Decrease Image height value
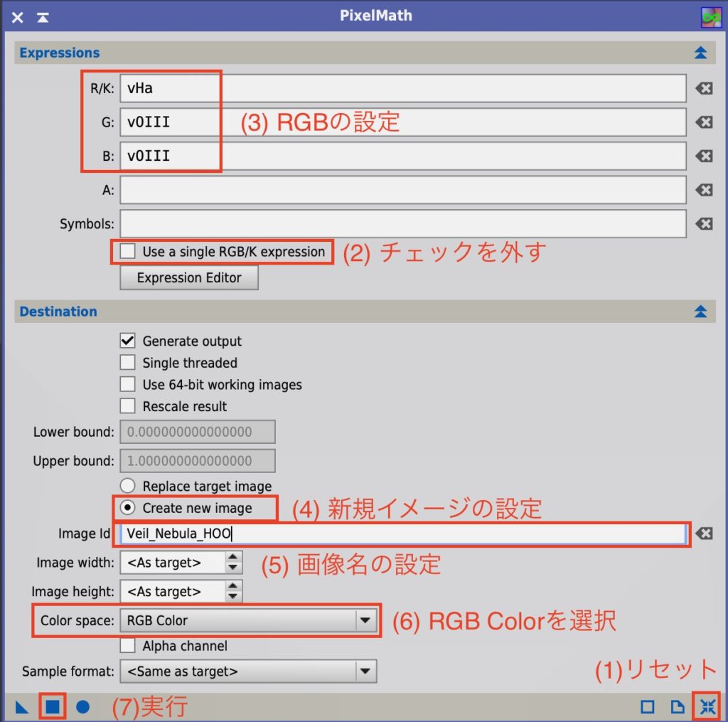 (x=233, y=597)
